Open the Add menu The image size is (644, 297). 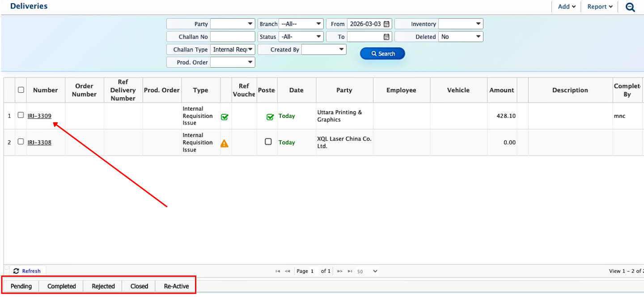point(566,7)
